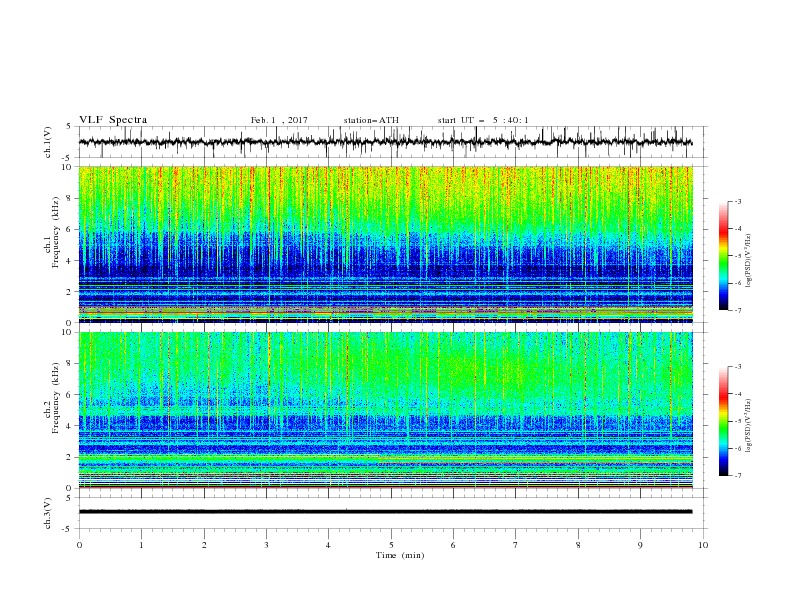Click the ch.2 PSD color scale bar
Screen dimensions: 792x612
723,421
